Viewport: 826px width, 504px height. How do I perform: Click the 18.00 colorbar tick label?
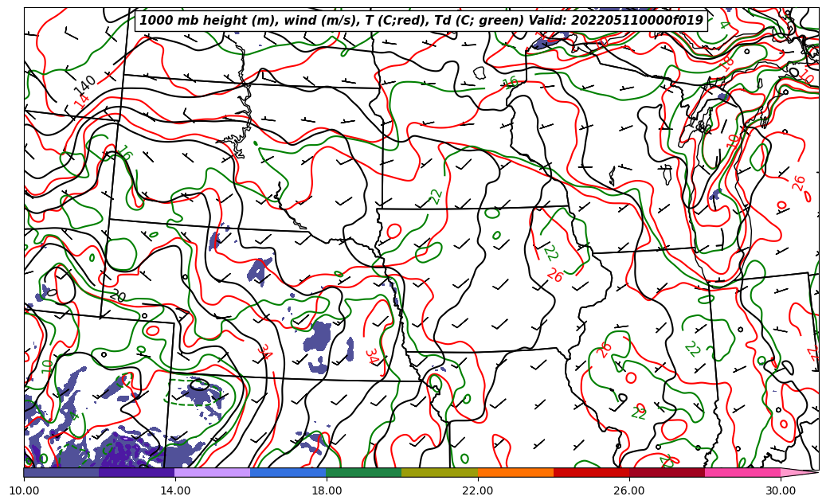(326, 490)
